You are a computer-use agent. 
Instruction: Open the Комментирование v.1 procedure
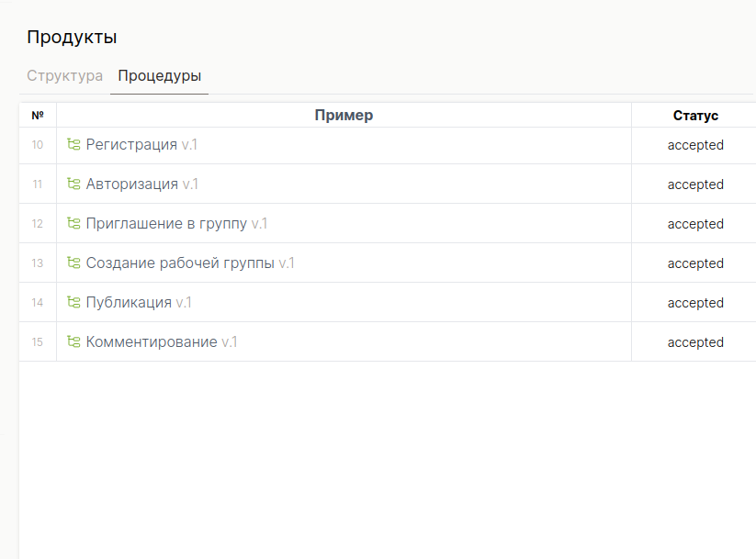(x=162, y=342)
